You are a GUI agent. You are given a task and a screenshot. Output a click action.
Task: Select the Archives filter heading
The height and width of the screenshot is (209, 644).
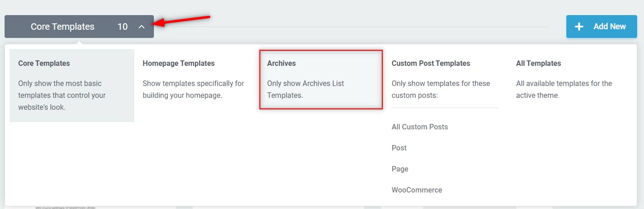[x=281, y=63]
